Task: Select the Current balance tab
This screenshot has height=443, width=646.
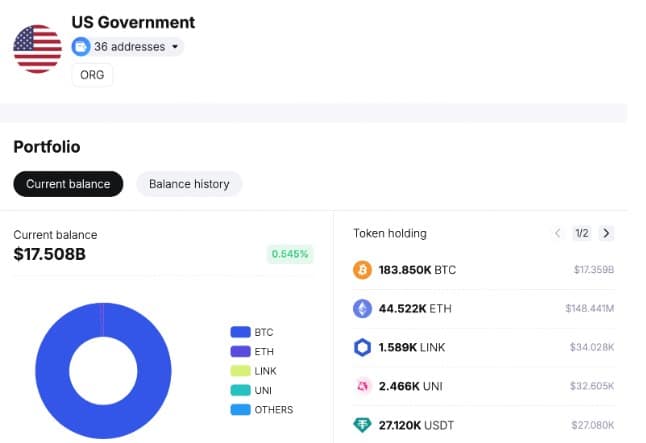Action: click(68, 184)
